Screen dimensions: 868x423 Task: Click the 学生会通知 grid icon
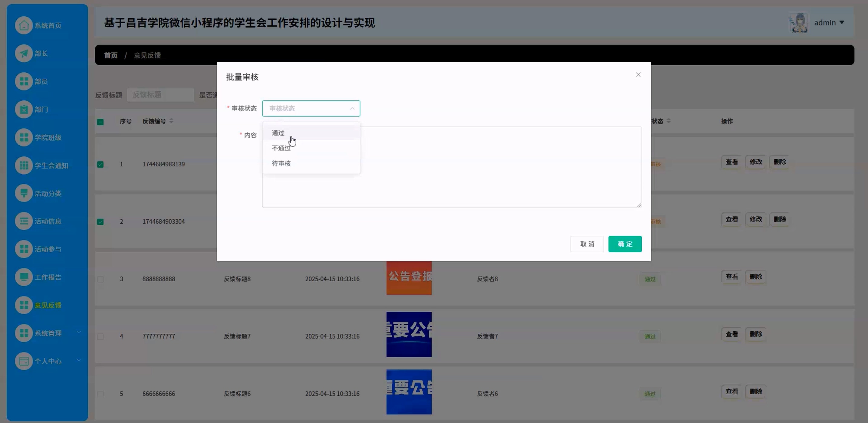tap(24, 166)
